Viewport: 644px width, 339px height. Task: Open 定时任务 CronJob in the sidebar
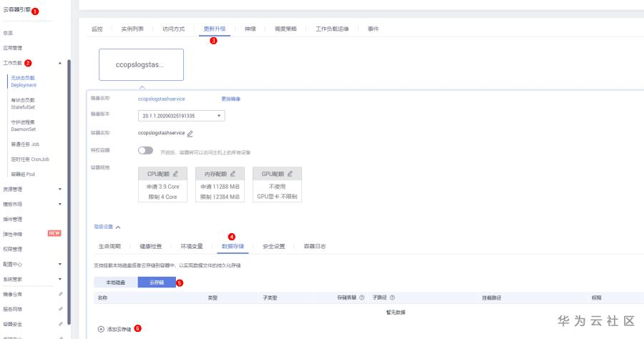(30, 159)
